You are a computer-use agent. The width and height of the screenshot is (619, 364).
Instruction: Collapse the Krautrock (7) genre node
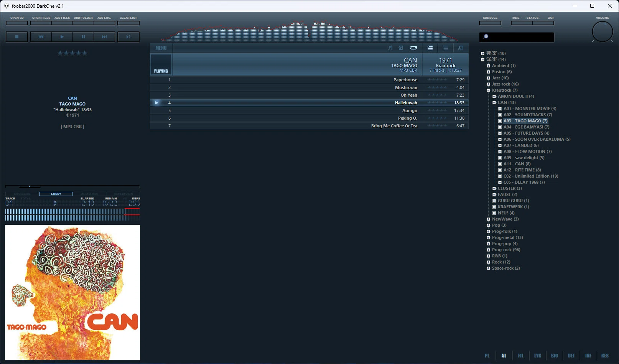pyautogui.click(x=488, y=90)
